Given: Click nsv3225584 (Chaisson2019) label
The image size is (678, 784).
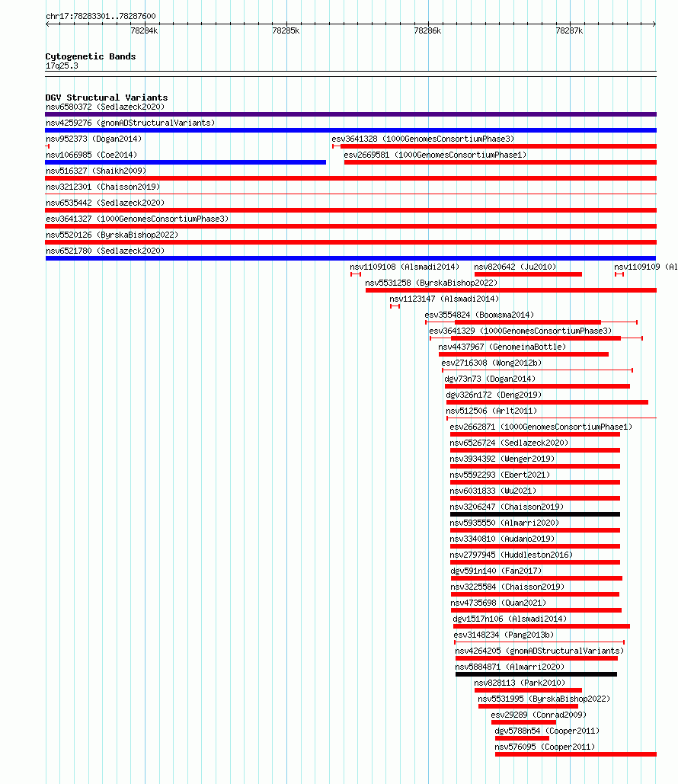Looking at the screenshot, I should point(507,587).
